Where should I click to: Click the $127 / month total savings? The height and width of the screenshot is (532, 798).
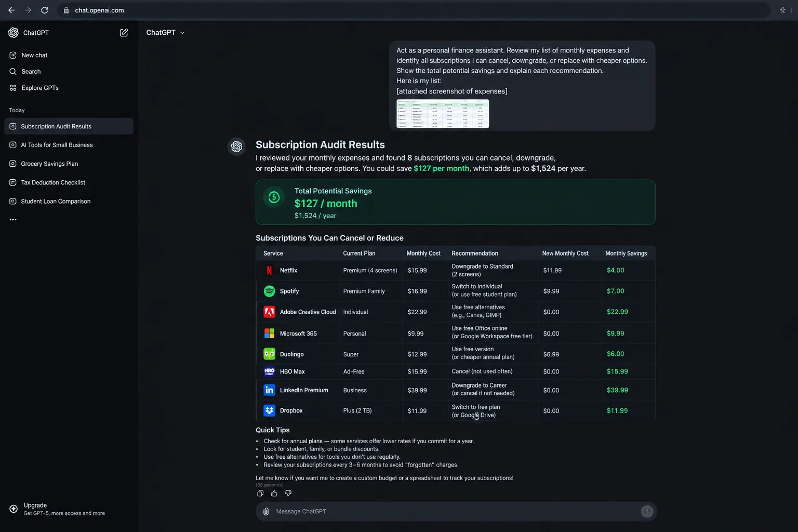coord(326,204)
